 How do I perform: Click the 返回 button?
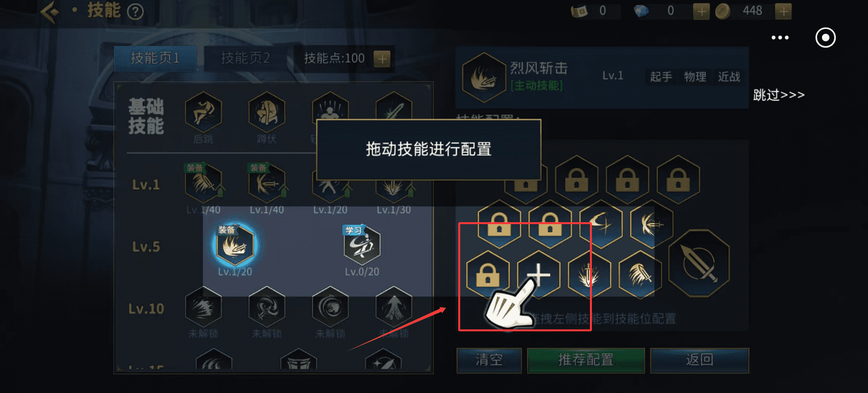(x=700, y=360)
